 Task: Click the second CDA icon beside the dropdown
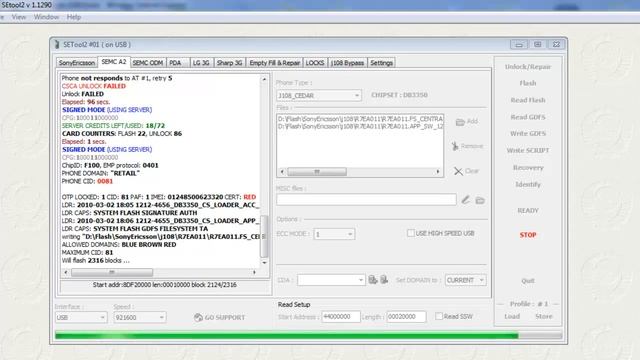coord(384,280)
